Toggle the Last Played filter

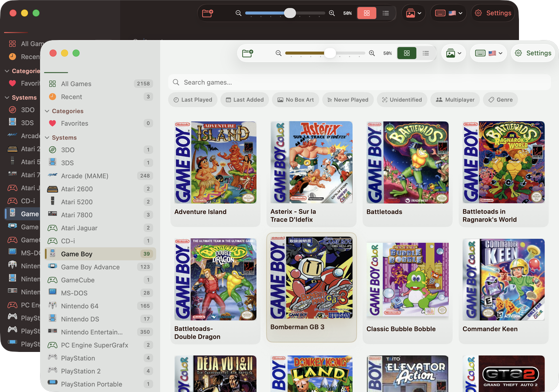pos(193,100)
